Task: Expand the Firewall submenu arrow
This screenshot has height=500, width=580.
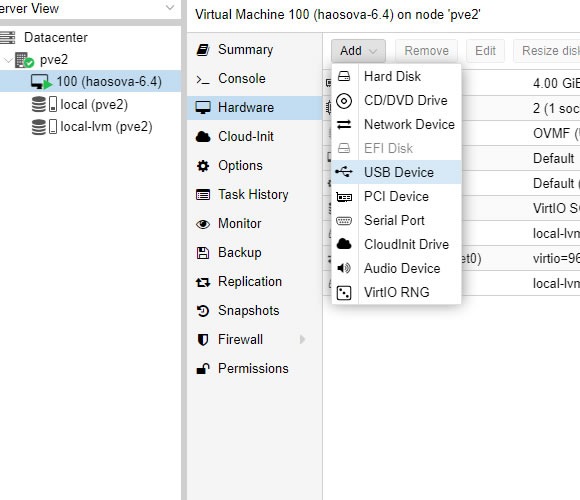Action: point(302,339)
